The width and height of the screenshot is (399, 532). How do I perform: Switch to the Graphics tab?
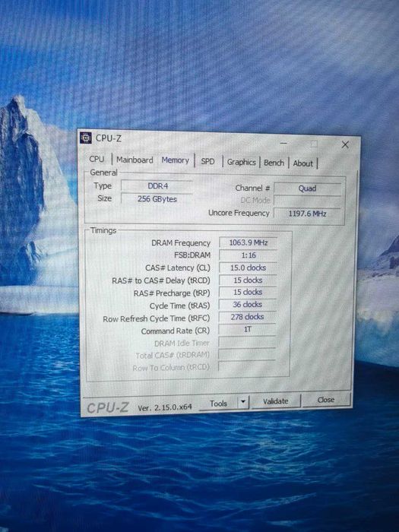tap(241, 162)
